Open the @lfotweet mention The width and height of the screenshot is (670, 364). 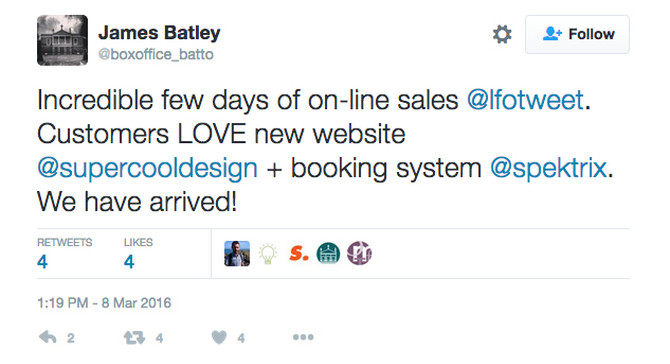(525, 100)
